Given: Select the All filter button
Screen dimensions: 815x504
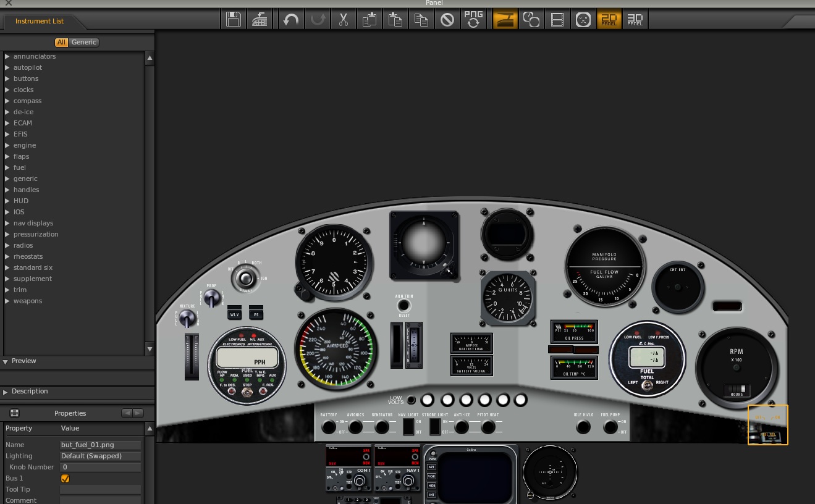Looking at the screenshot, I should tap(61, 42).
